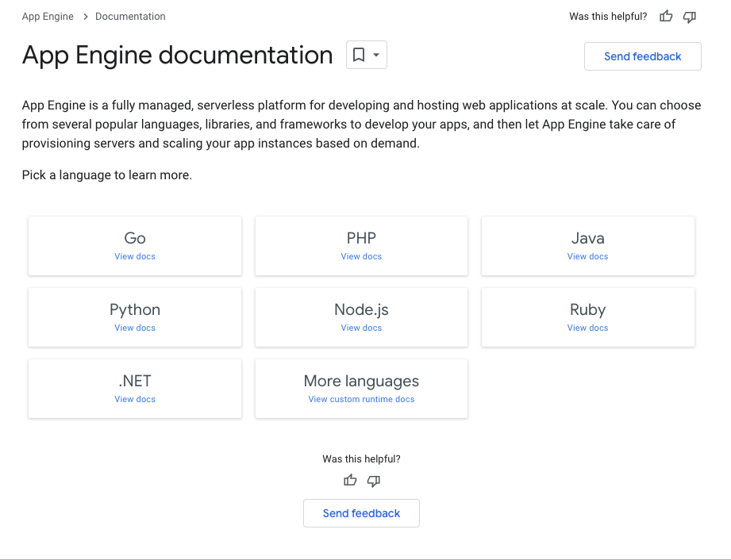
Task: Click the breadcrumb chevron separator
Action: click(85, 17)
